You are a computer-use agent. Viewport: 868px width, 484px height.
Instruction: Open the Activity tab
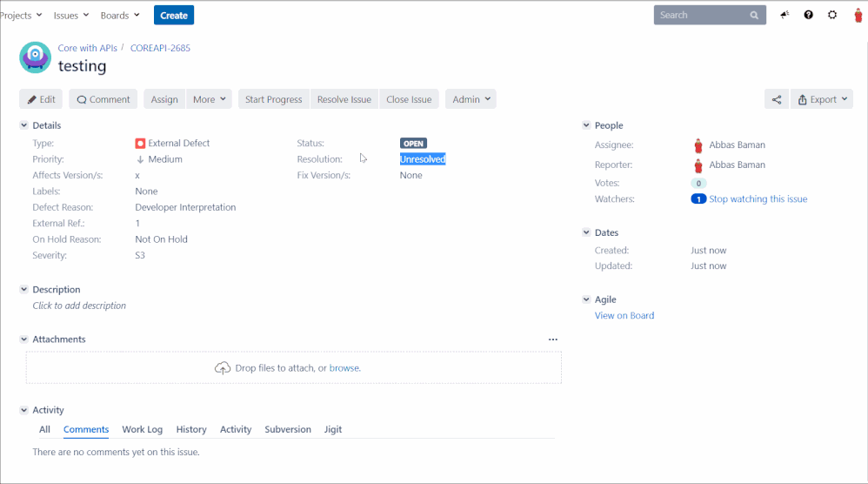[236, 429]
